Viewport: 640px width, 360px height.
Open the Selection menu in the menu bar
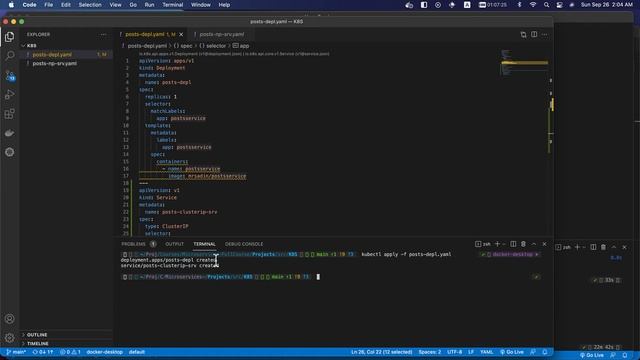[x=90, y=5]
